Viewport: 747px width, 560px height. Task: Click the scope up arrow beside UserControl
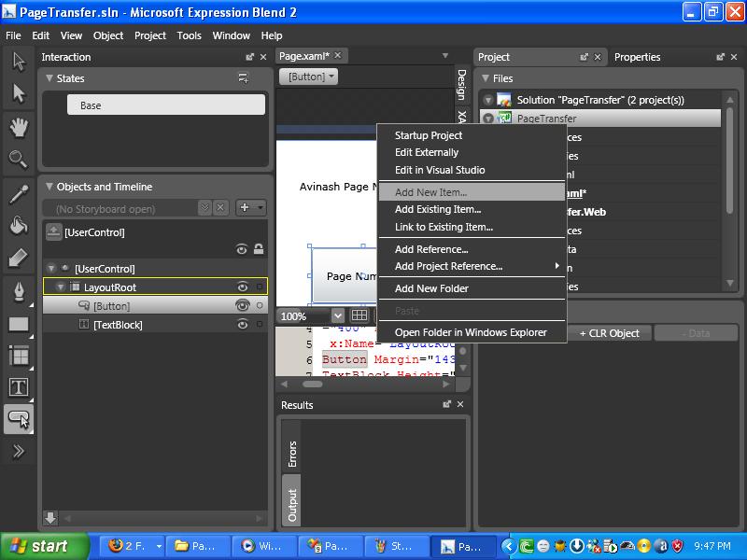coord(54,231)
